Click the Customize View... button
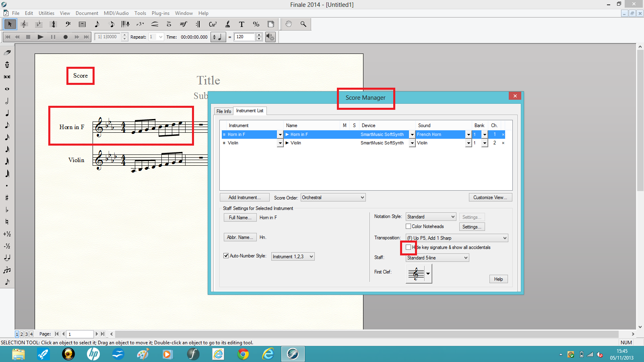Screen dimensions: 644x362 pyautogui.click(x=490, y=197)
